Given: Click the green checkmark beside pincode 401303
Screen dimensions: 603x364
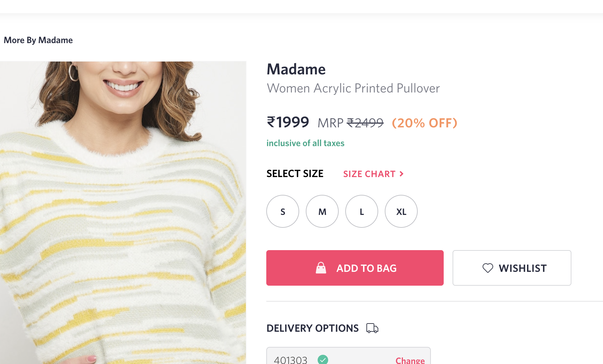Looking at the screenshot, I should [x=323, y=359].
